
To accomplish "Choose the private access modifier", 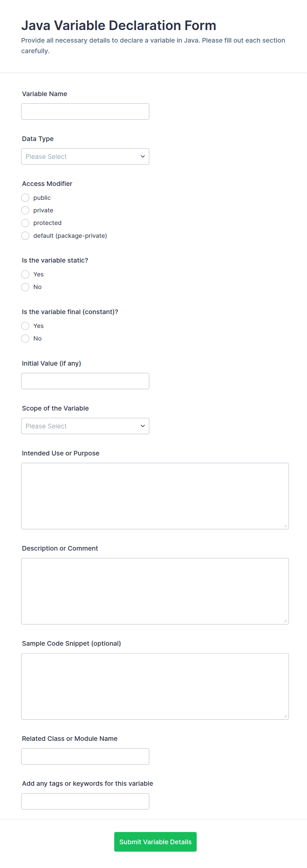I will (x=25, y=210).
